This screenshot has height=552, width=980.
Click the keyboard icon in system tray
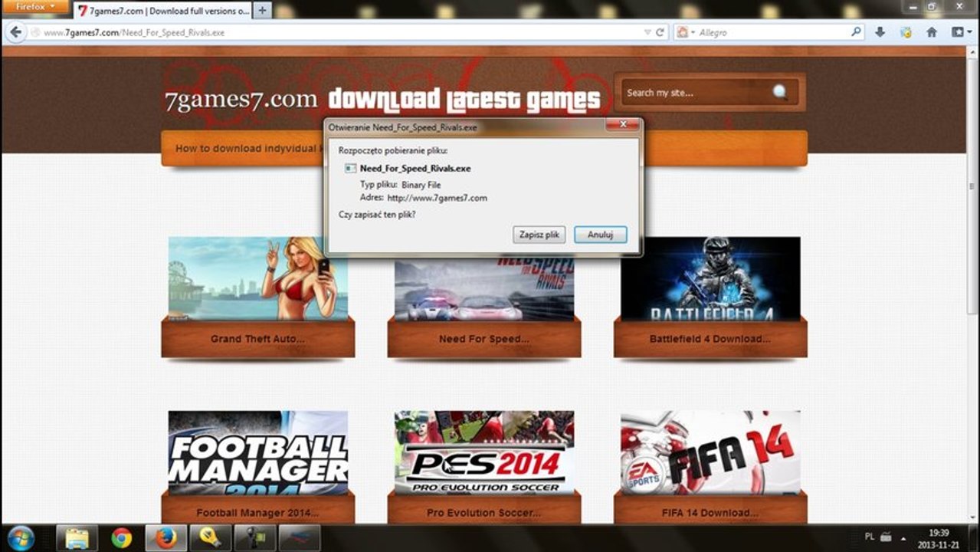pos(886,537)
